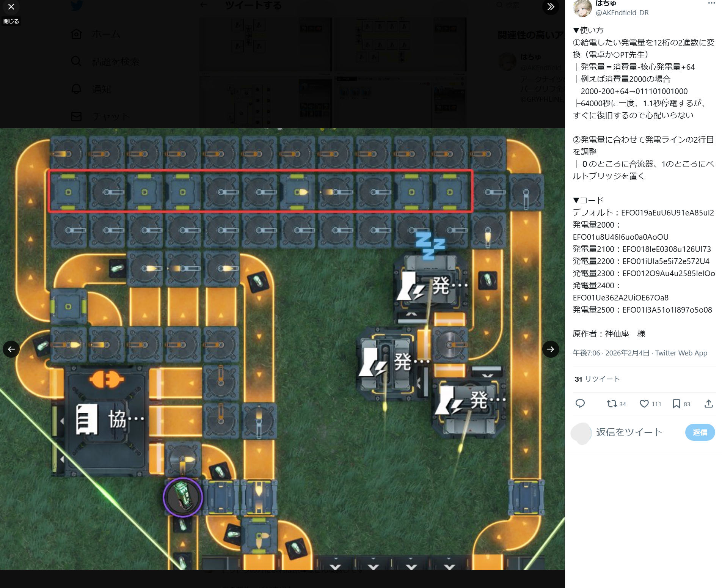Click the reply speech bubble icon

coord(580,404)
